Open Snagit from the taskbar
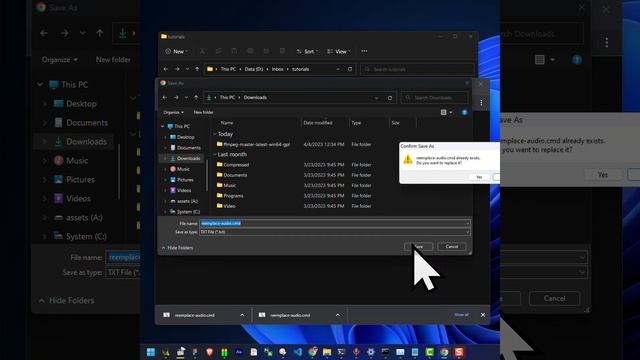 tap(459, 352)
